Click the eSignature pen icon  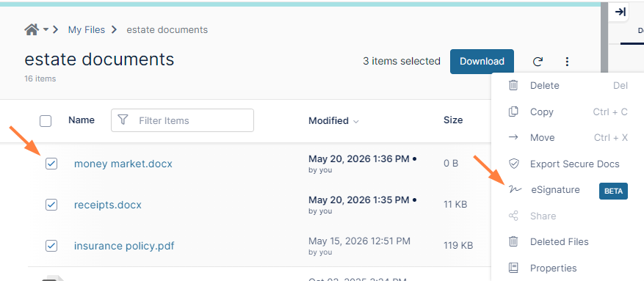[x=515, y=189]
